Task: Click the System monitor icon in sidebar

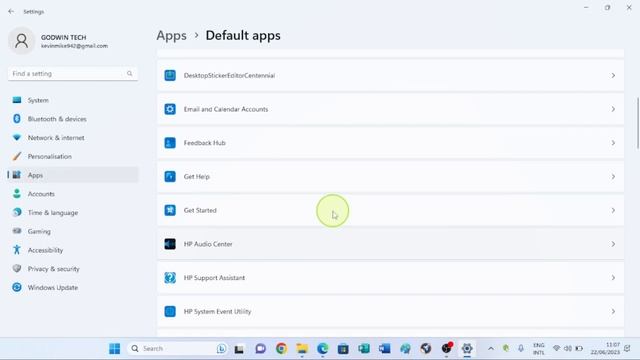Action: [x=17, y=100]
